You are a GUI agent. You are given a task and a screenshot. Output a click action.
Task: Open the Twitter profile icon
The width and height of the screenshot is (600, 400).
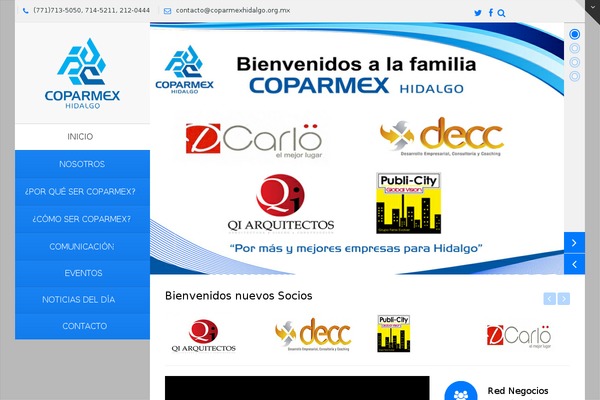[478, 13]
